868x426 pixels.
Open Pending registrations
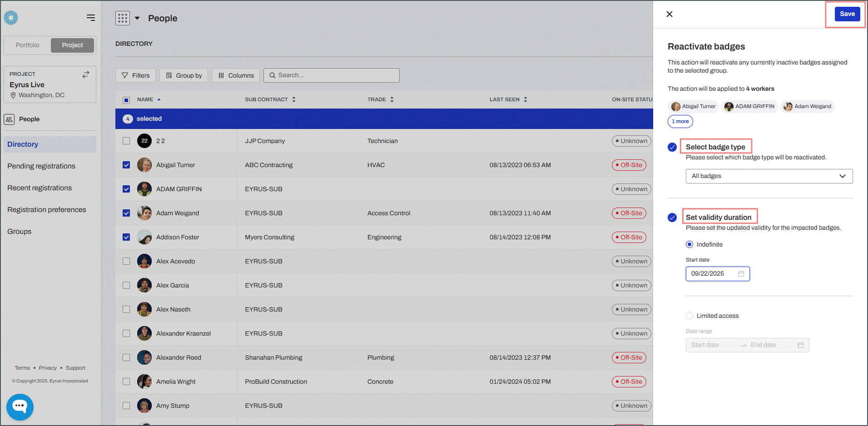pyautogui.click(x=41, y=166)
